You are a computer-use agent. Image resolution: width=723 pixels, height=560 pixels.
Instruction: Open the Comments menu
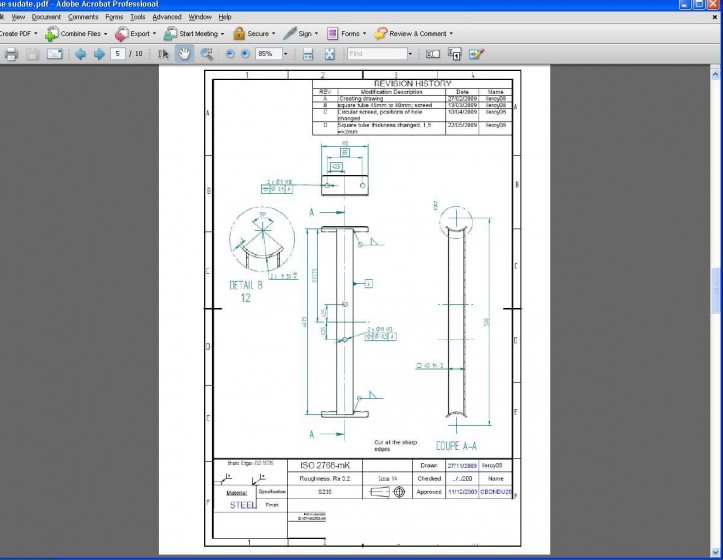click(83, 17)
